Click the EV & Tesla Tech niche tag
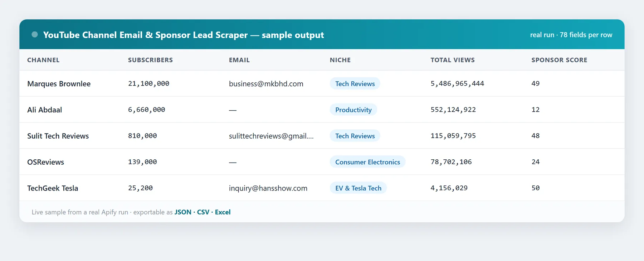Viewport: 644px width, 261px height. click(358, 188)
